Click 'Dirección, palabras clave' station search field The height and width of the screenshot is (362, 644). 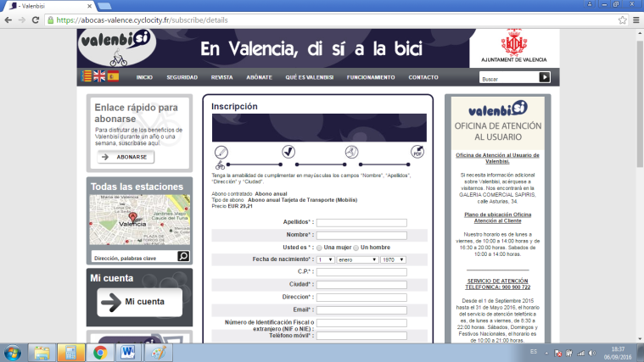pos(134,257)
